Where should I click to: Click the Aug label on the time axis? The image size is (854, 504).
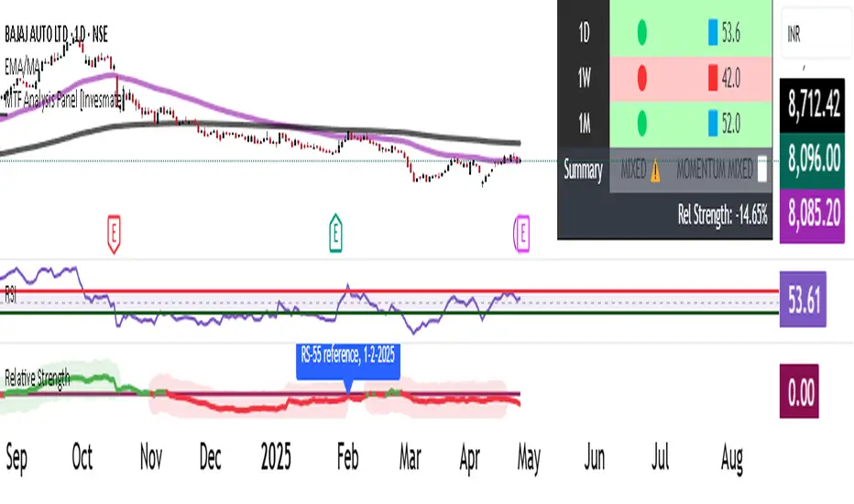pos(731,458)
